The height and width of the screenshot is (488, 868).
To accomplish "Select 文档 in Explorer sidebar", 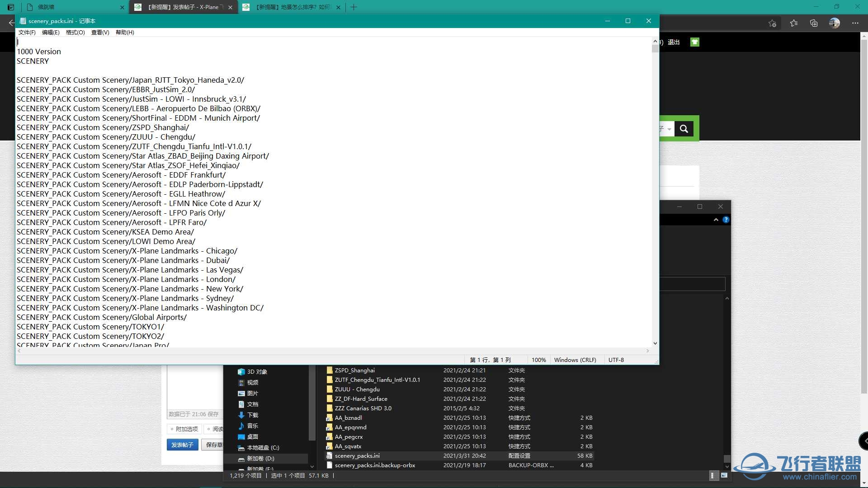I will (x=252, y=404).
